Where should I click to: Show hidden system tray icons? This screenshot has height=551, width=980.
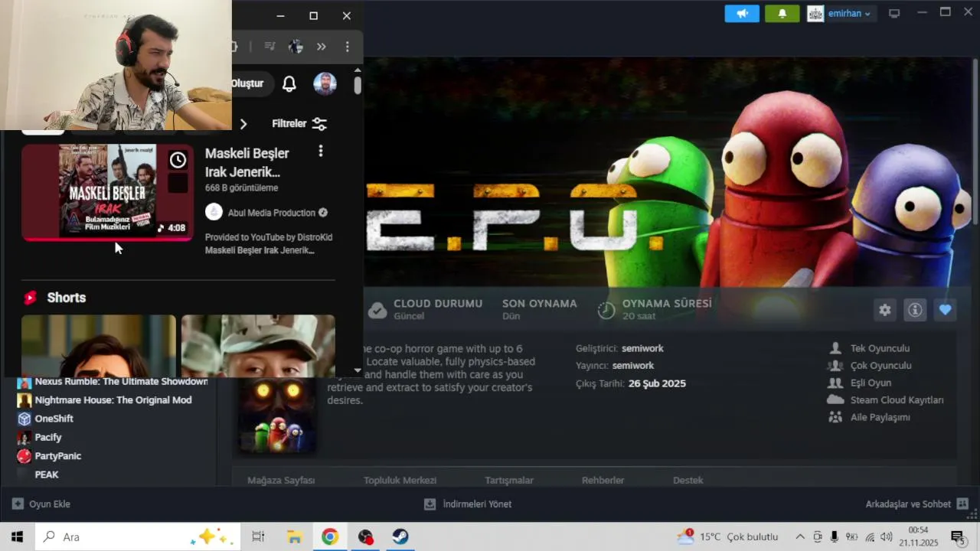[800, 536]
